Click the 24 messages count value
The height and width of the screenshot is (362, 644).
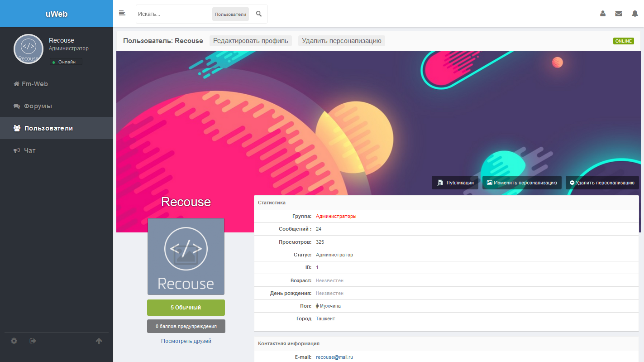tap(319, 229)
